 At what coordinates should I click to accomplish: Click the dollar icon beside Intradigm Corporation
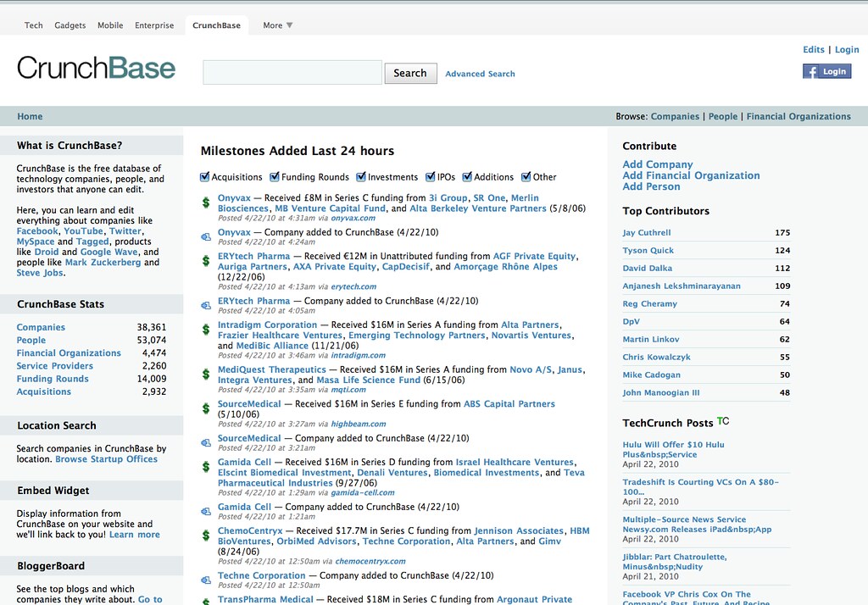206,330
